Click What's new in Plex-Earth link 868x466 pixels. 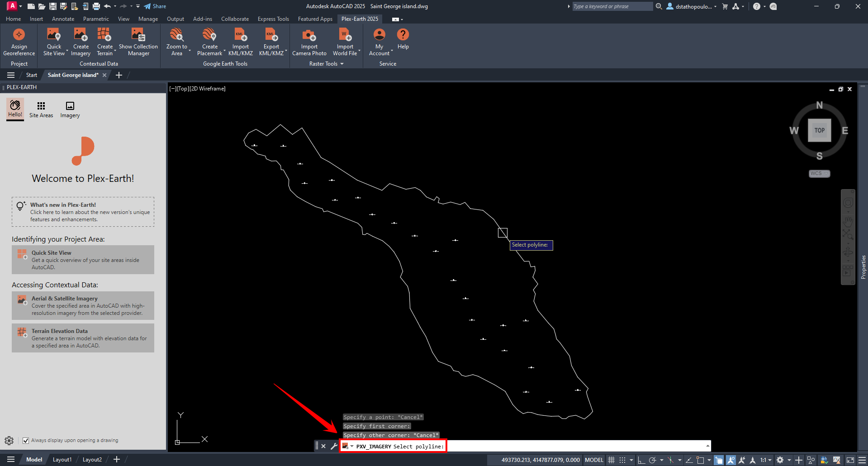coord(83,212)
